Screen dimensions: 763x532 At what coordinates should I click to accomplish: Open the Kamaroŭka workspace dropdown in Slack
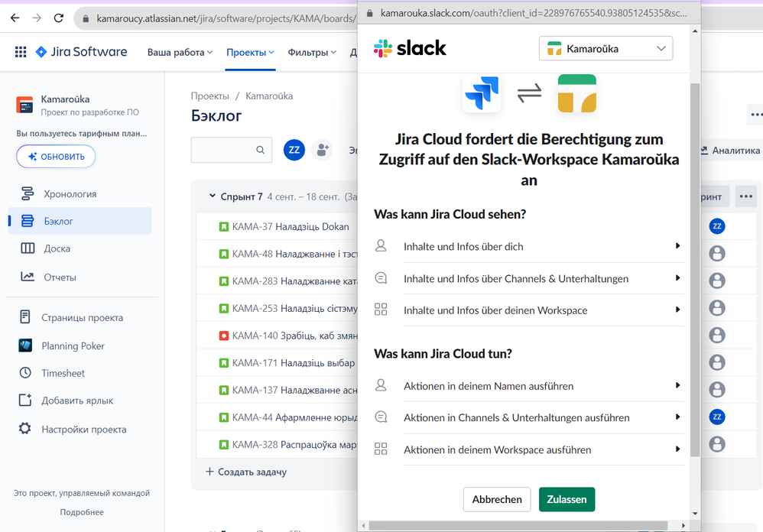(606, 49)
